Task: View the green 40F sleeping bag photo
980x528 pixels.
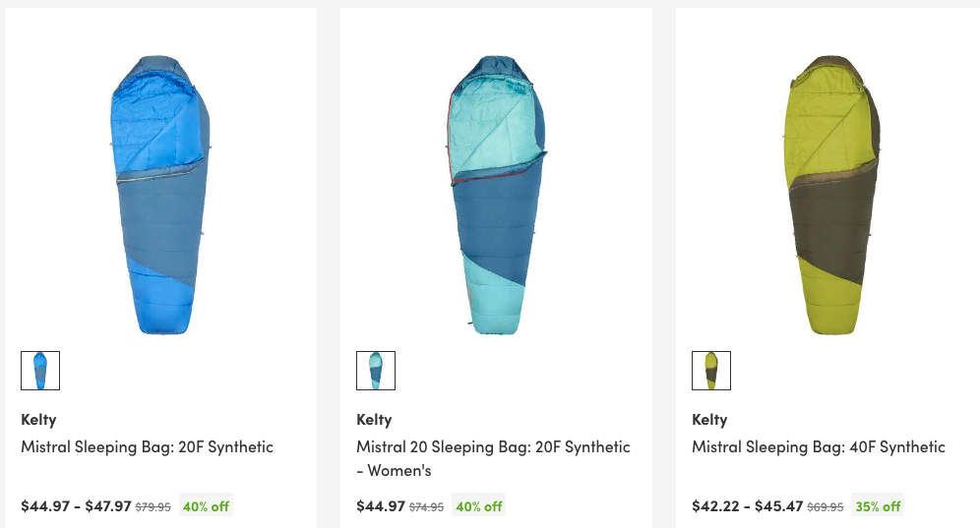Action: [831, 195]
